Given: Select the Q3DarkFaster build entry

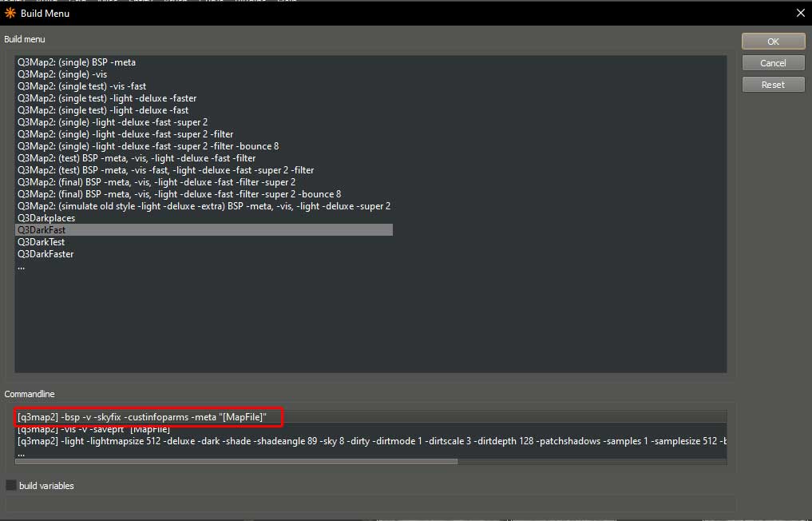Looking at the screenshot, I should click(46, 253).
